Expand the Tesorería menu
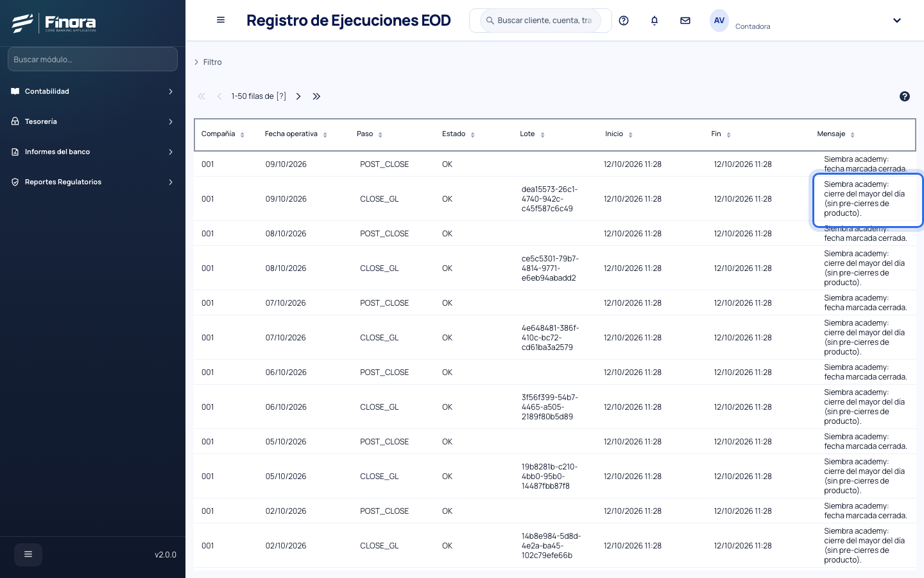This screenshot has width=924, height=578. [92, 121]
